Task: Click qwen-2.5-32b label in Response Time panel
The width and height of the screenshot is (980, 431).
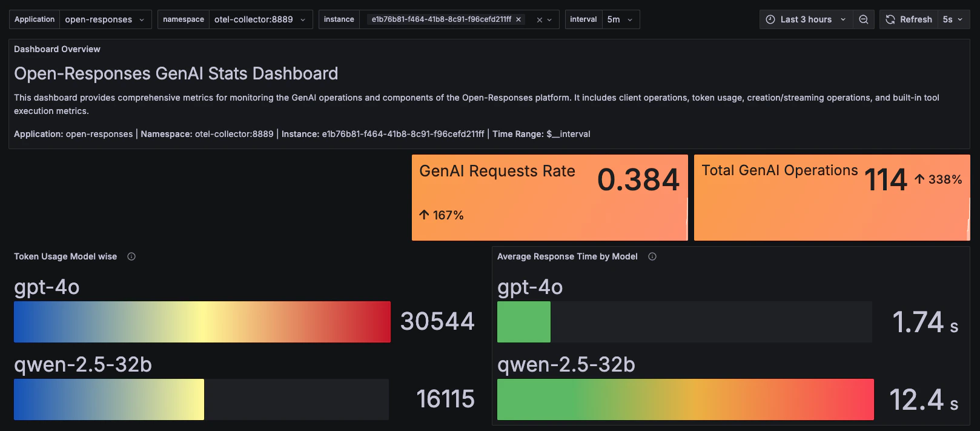Action: pos(566,364)
